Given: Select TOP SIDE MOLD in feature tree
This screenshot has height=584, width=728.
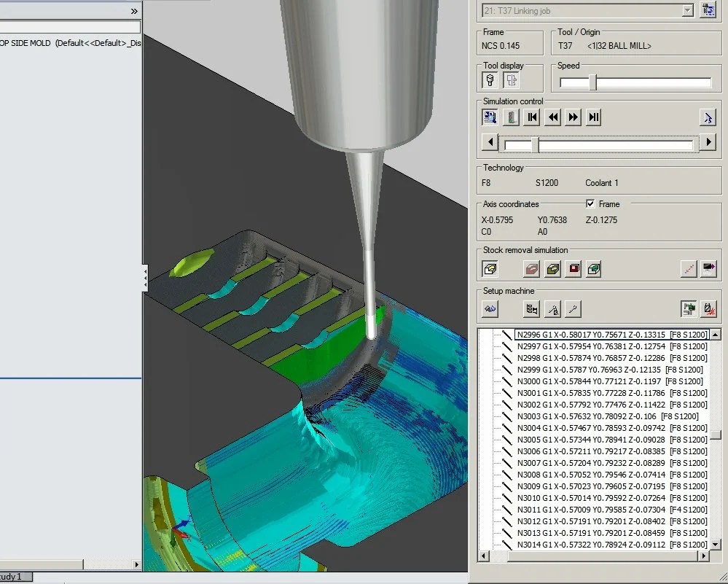Looking at the screenshot, I should 44,43.
